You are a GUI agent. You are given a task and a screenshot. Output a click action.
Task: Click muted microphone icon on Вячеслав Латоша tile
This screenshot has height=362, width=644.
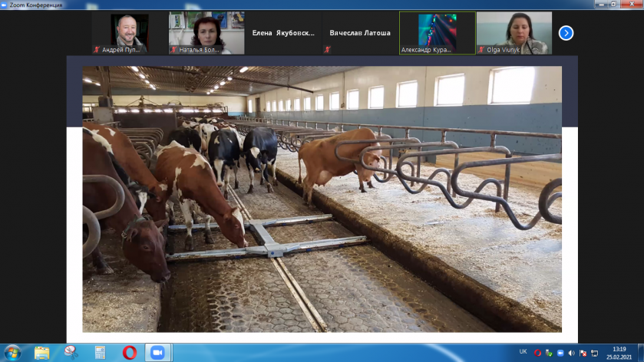tap(327, 50)
